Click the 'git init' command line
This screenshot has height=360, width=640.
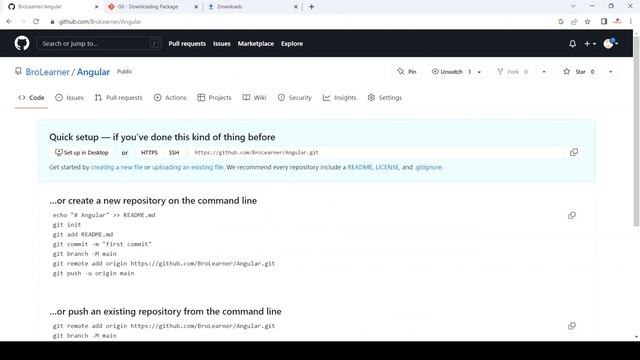tap(67, 224)
